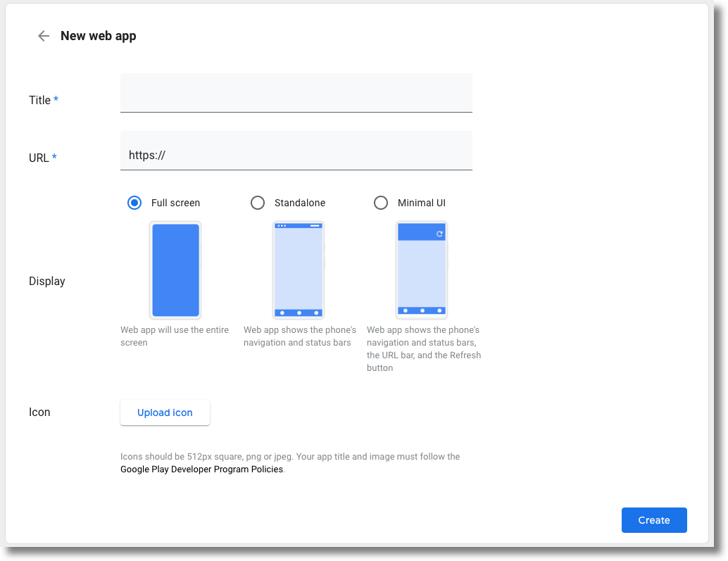The width and height of the screenshot is (728, 561).
Task: Focus the Title text field
Action: [296, 93]
